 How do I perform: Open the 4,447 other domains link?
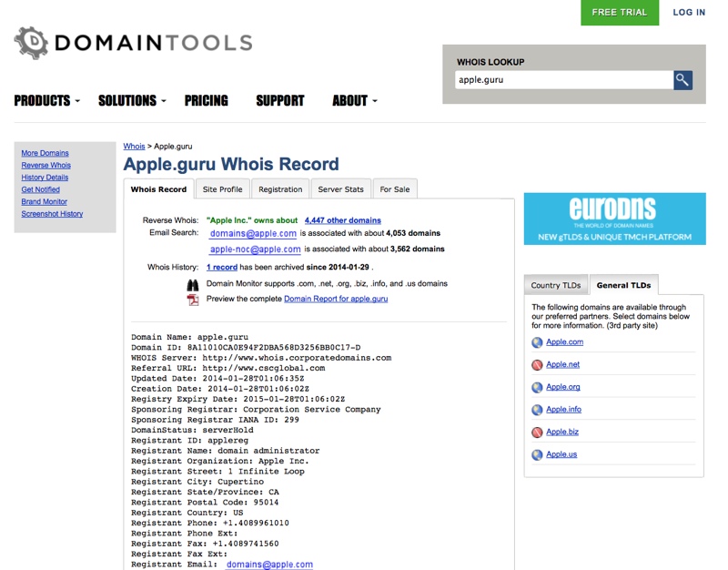pos(343,220)
